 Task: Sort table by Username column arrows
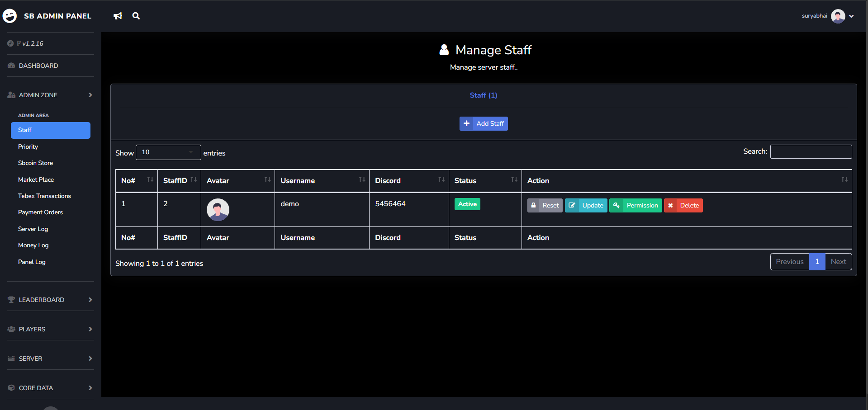tap(362, 179)
